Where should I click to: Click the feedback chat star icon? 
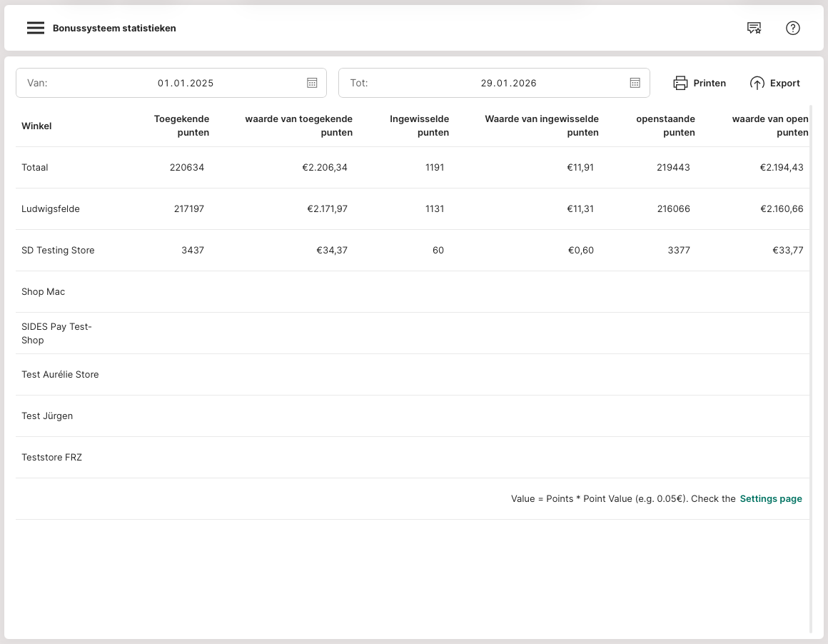pyautogui.click(x=754, y=29)
